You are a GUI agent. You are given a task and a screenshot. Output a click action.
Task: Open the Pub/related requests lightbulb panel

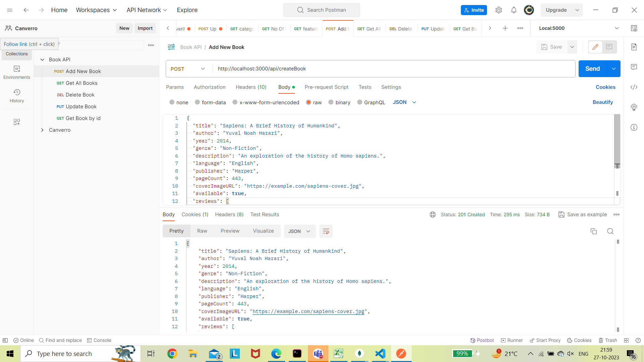[634, 107]
